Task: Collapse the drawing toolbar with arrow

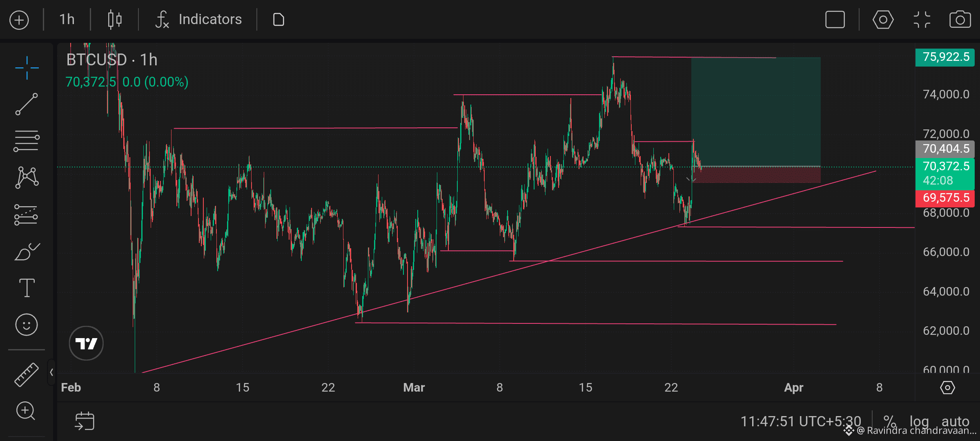Action: click(51, 372)
